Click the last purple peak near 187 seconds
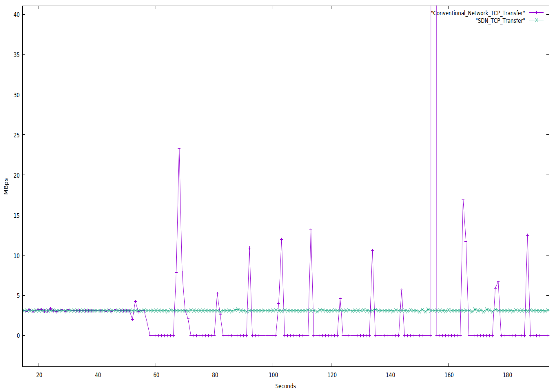The height and width of the screenshot is (392, 552). tap(527, 235)
